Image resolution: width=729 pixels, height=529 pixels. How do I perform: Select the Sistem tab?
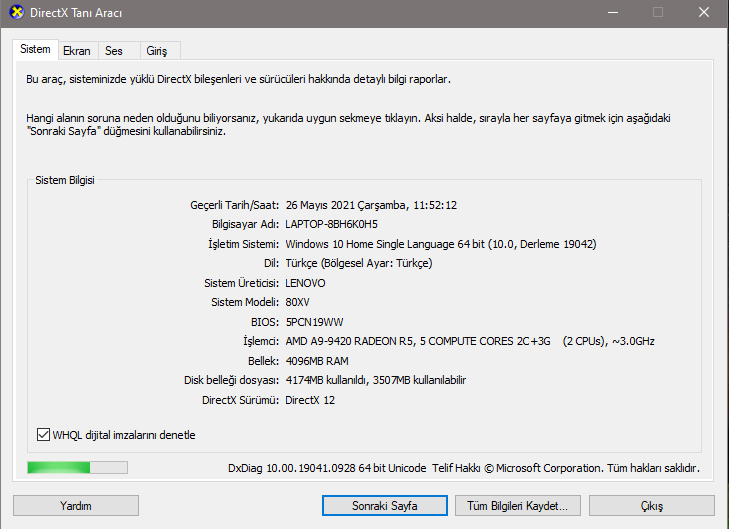coord(35,49)
